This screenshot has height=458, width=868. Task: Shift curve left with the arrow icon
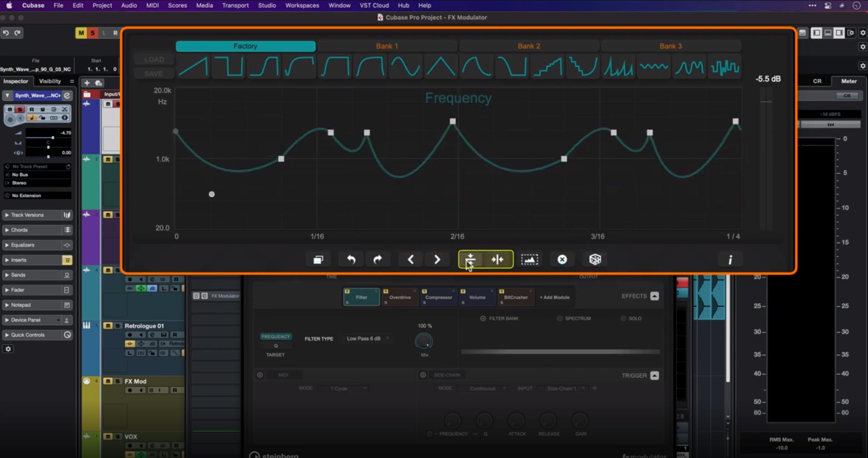click(x=410, y=259)
